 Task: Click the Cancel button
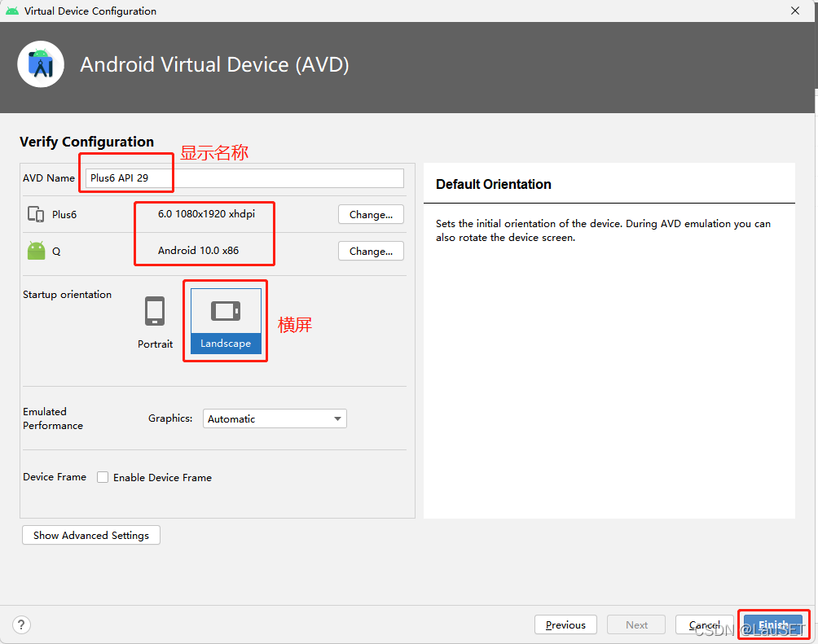click(704, 624)
